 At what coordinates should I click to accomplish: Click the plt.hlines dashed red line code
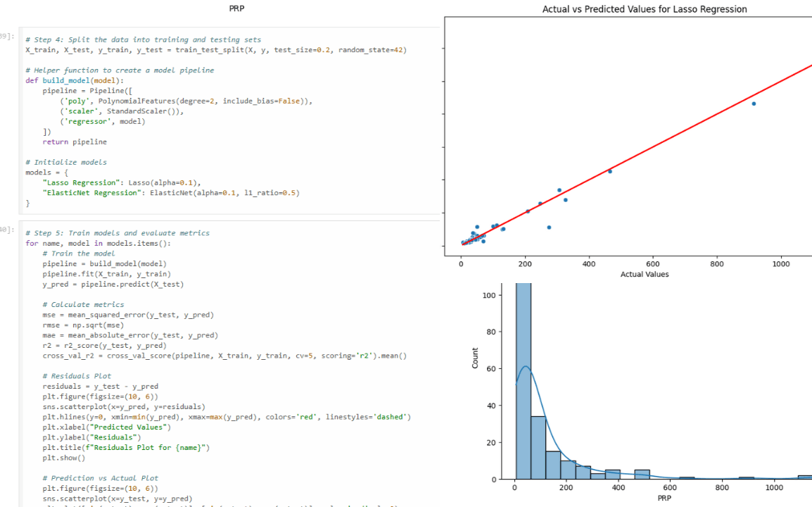coord(227,417)
